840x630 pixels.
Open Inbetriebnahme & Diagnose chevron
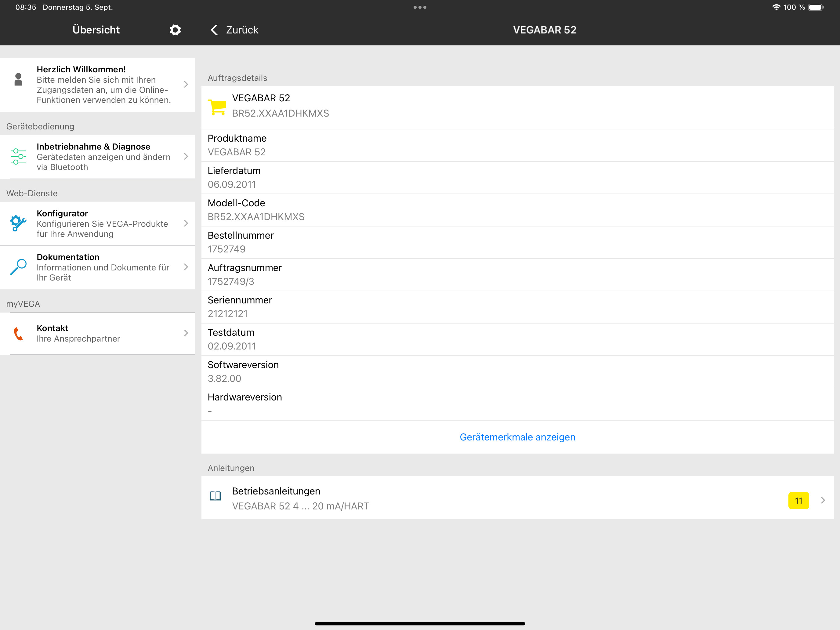click(x=186, y=157)
